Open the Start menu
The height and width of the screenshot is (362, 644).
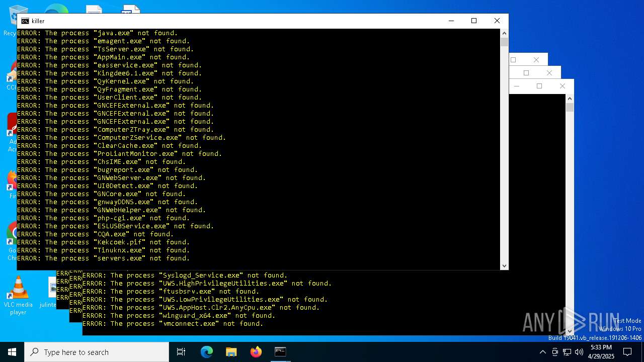pyautogui.click(x=12, y=352)
